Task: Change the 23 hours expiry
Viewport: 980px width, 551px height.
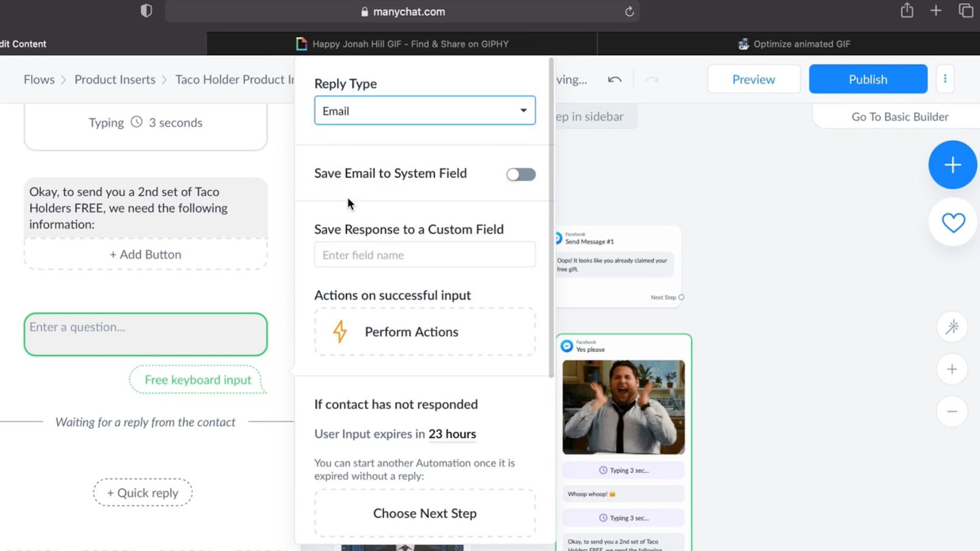Action: click(x=452, y=434)
